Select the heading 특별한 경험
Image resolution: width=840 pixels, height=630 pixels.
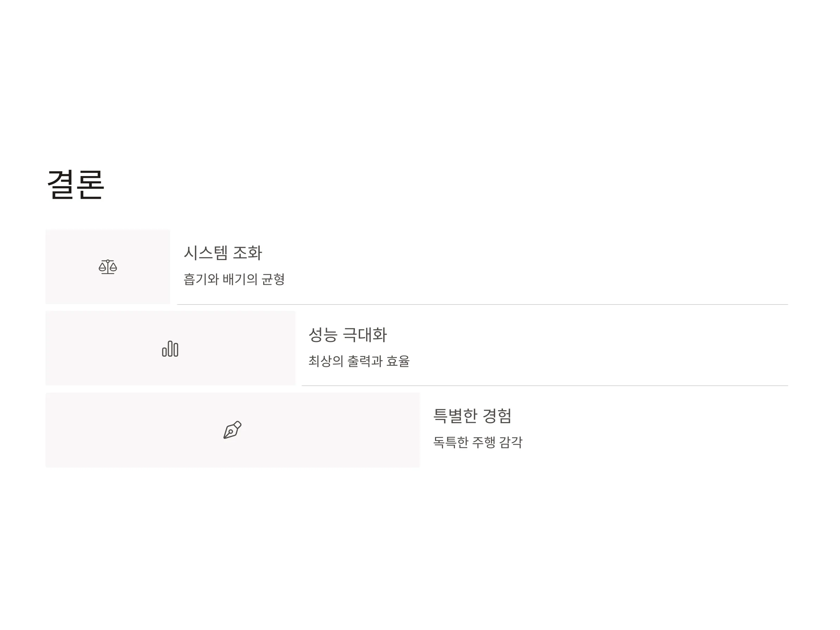473,416
